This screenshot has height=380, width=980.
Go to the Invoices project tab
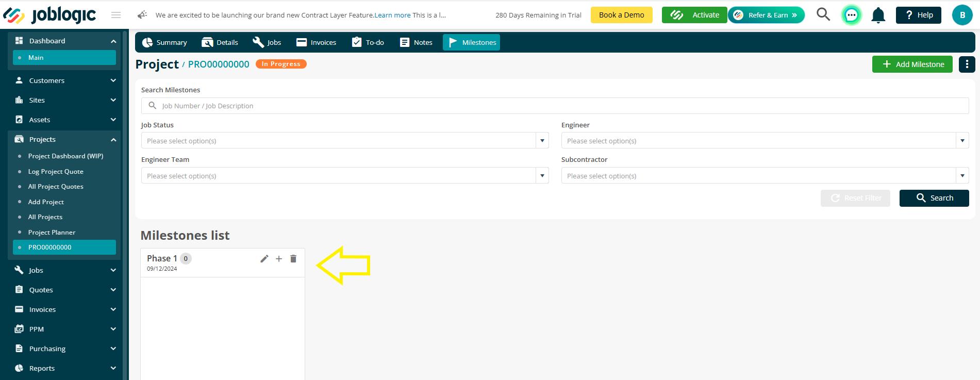pyautogui.click(x=316, y=42)
